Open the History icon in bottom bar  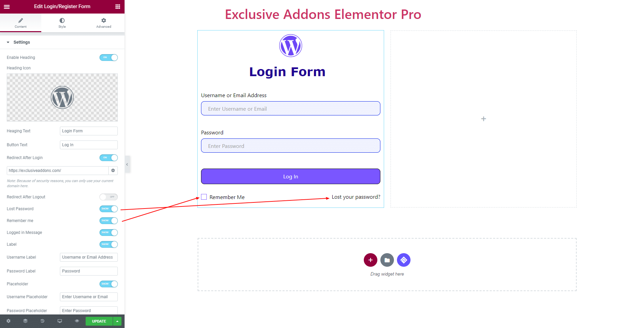tap(42, 321)
